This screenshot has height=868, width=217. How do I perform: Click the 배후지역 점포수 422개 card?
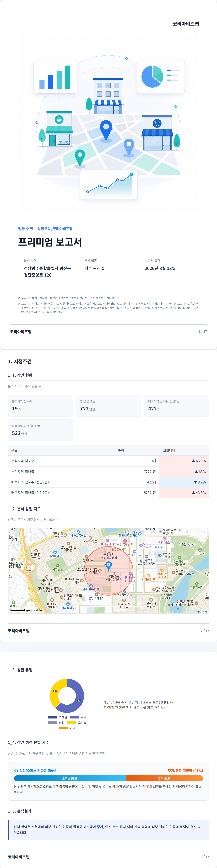(177, 405)
